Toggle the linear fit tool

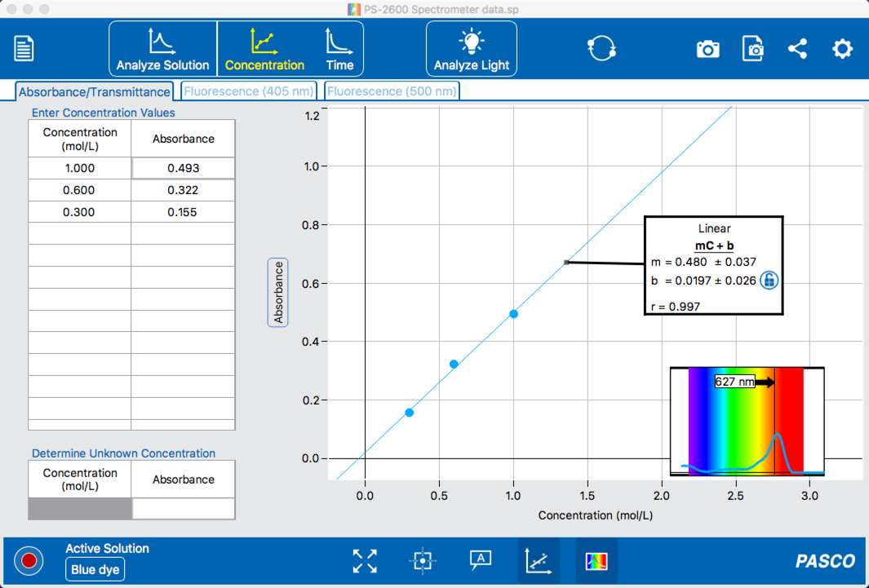click(539, 561)
